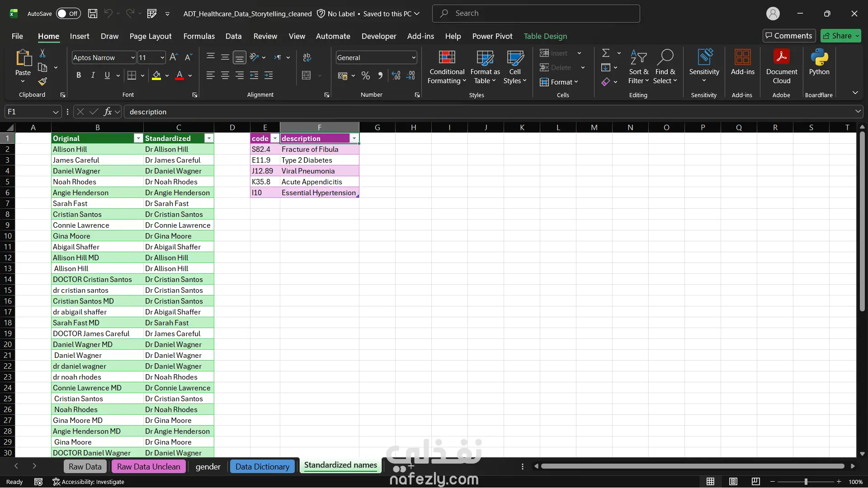Switch to the Data Dictionary sheet
Viewport: 868px width, 488px height.
pyautogui.click(x=262, y=466)
